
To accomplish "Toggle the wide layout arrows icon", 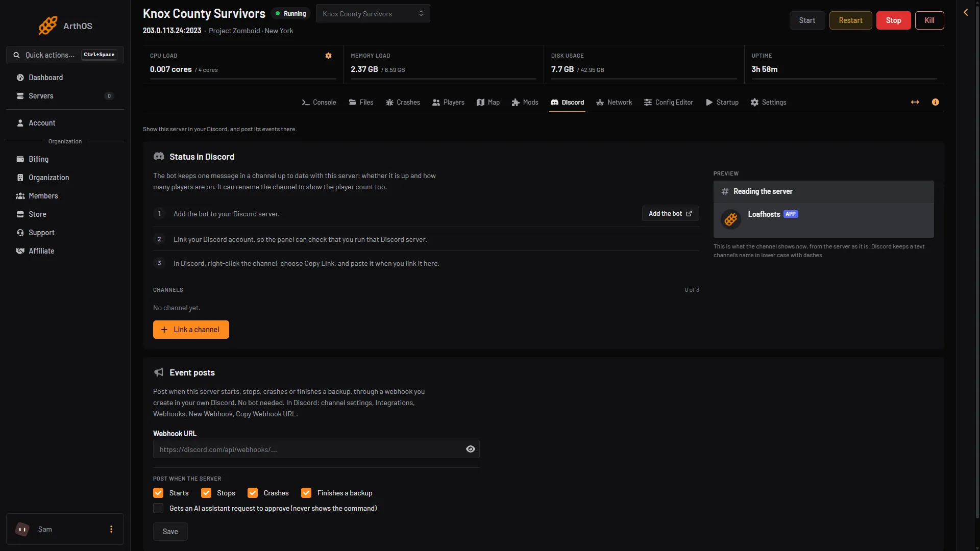I will coord(915,102).
